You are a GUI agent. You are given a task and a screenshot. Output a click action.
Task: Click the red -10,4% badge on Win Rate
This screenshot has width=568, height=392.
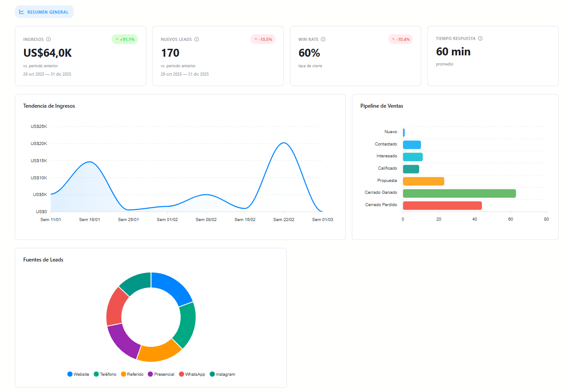click(x=400, y=39)
